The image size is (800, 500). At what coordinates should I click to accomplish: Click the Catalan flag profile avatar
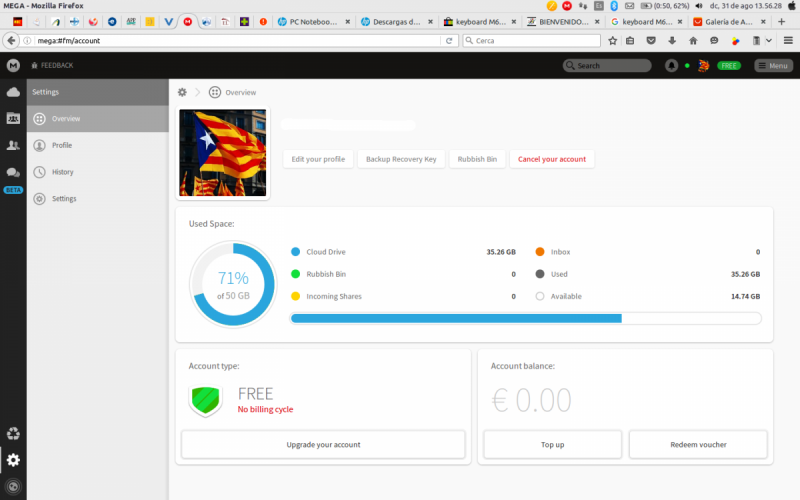(222, 153)
